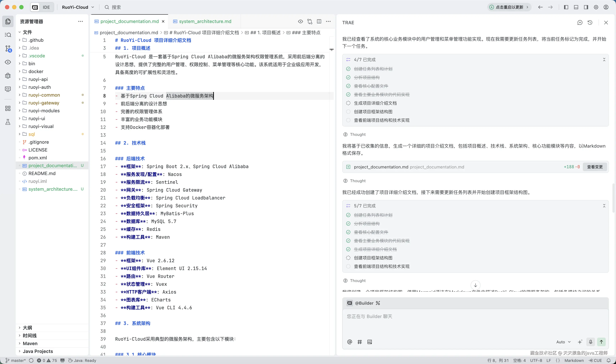Image resolution: width=616 pixels, height=364 pixels.
Task: Open the Source Control sidebar icon
Action: (x=8, y=48)
